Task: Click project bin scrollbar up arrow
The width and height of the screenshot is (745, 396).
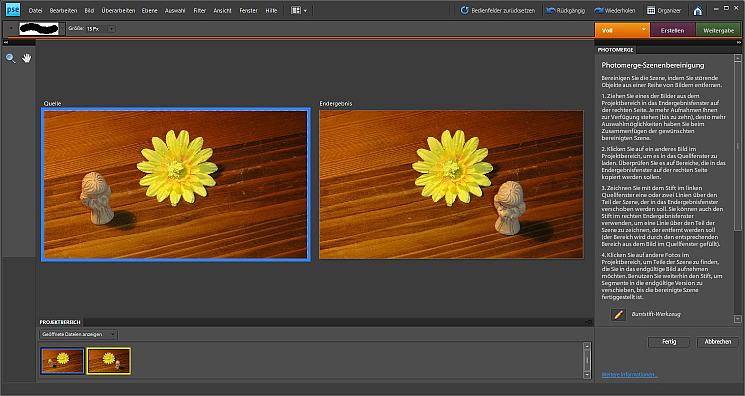Action: pyautogui.click(x=587, y=346)
